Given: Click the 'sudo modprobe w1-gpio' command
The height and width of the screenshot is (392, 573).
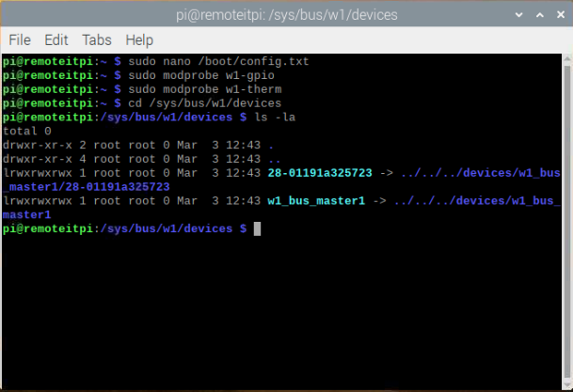Looking at the screenshot, I should [x=191, y=75].
